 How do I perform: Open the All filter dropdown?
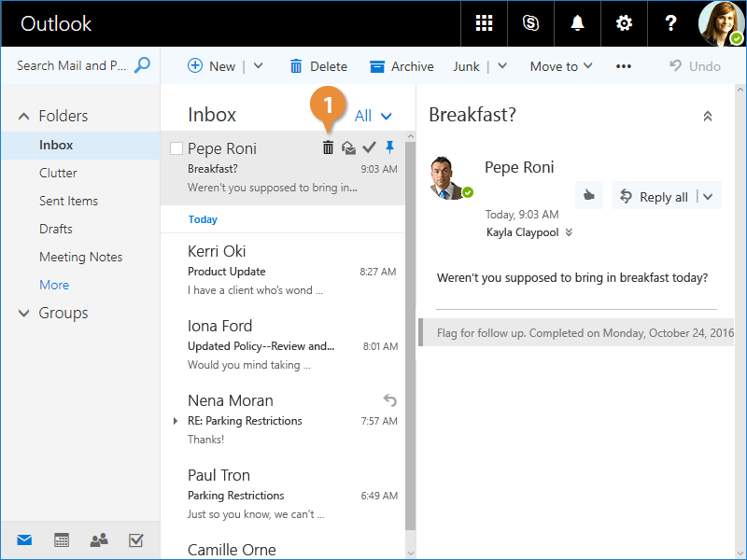point(373,116)
